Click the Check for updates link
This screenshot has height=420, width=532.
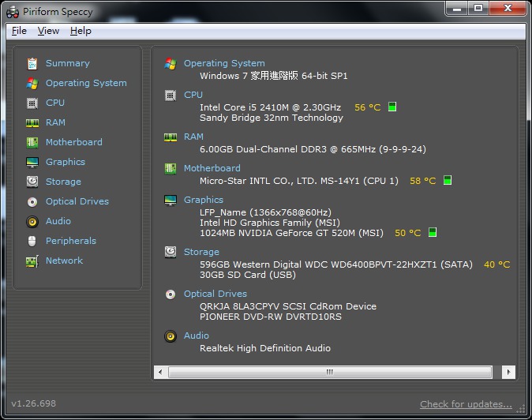466,404
